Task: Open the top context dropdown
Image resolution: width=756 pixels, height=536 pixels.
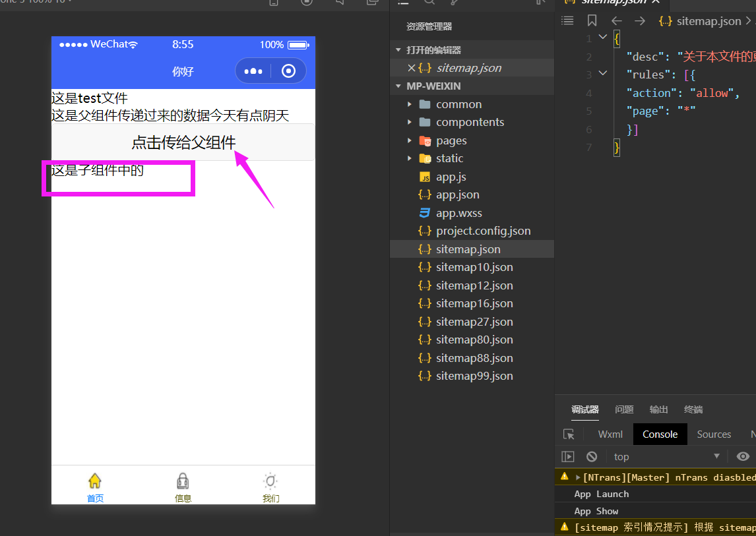Action: (x=666, y=456)
